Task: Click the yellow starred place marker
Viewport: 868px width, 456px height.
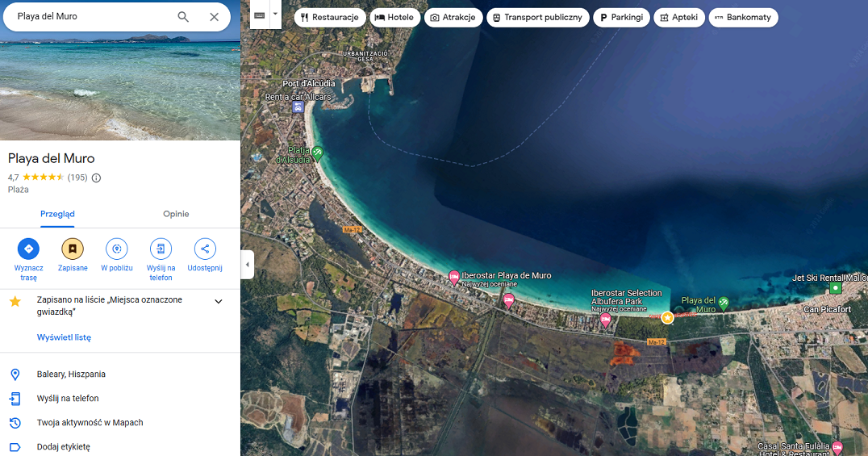Action: [x=668, y=317]
